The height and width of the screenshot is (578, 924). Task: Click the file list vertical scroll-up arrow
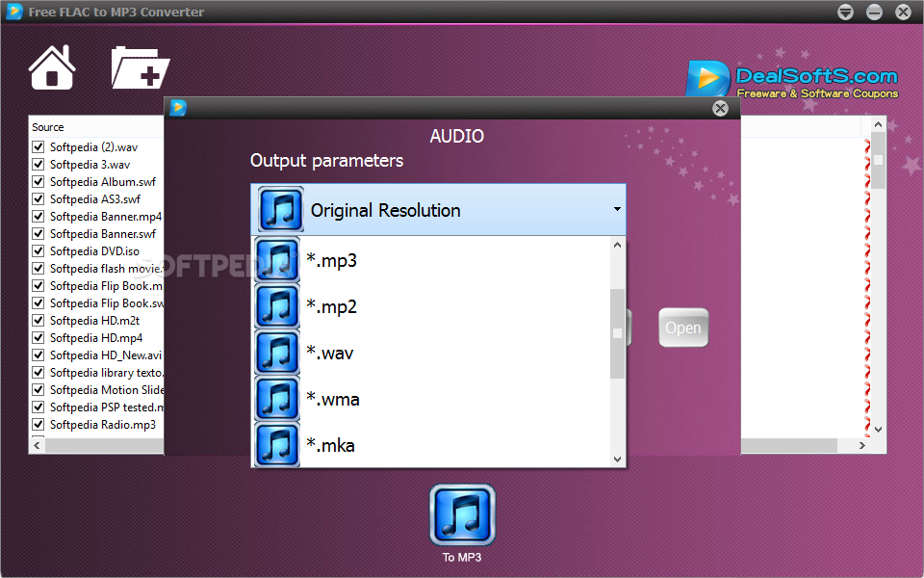pos(878,124)
